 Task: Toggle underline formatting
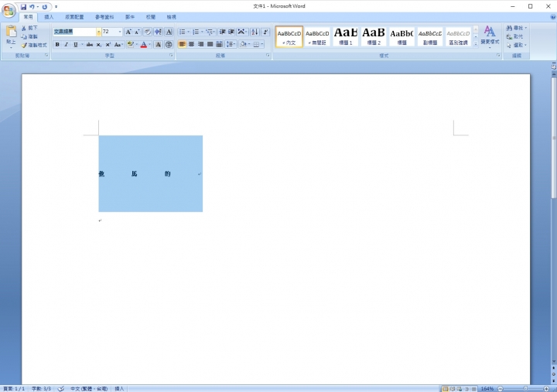click(x=75, y=44)
